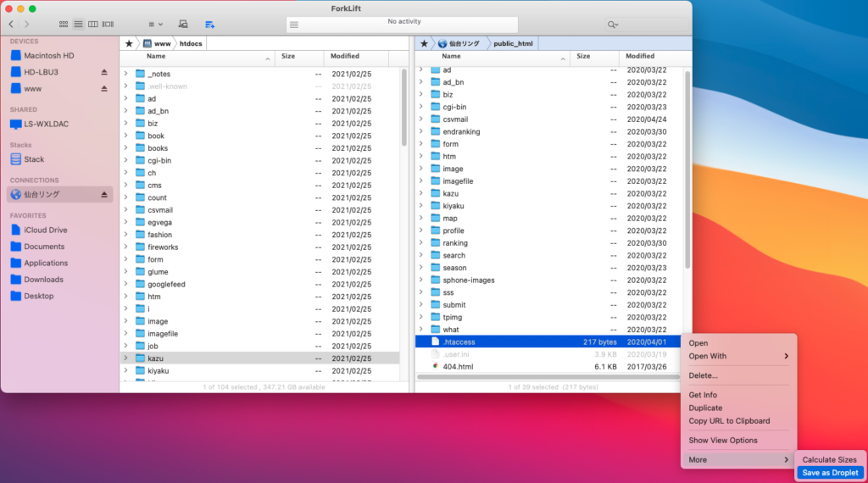Eject the www volume
Image resolution: width=868 pixels, height=483 pixels.
click(x=104, y=88)
